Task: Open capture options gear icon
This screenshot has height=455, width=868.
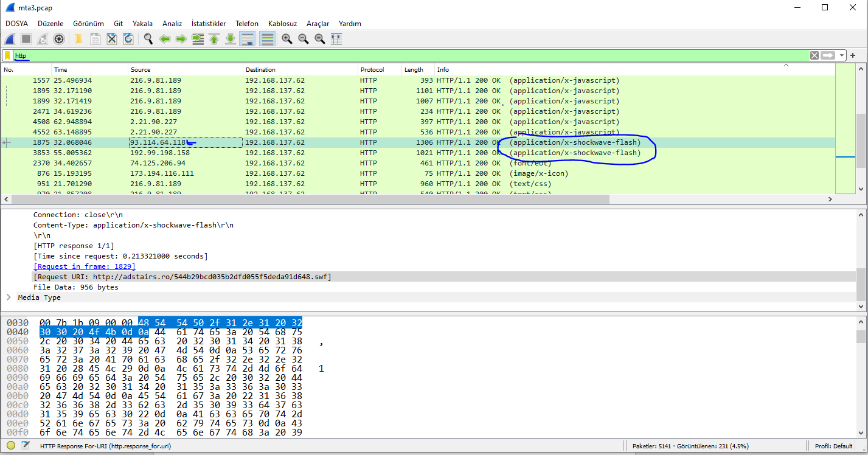Action: (59, 39)
